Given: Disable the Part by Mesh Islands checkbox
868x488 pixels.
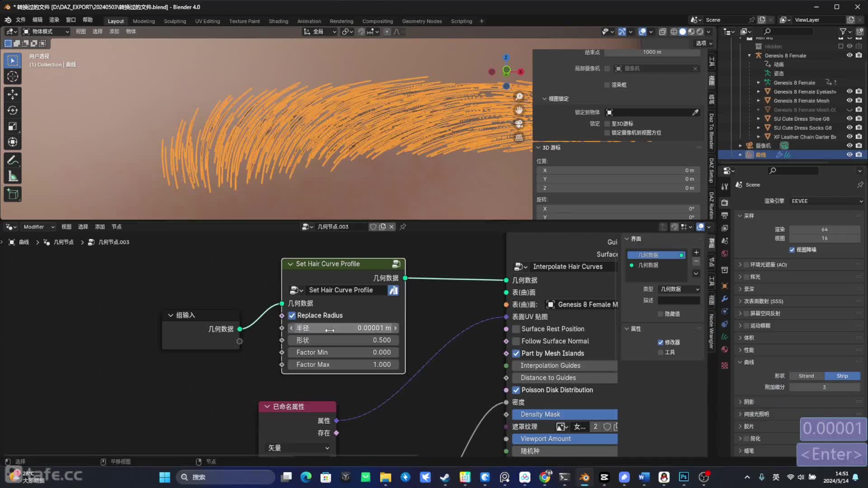Looking at the screenshot, I should [x=516, y=353].
